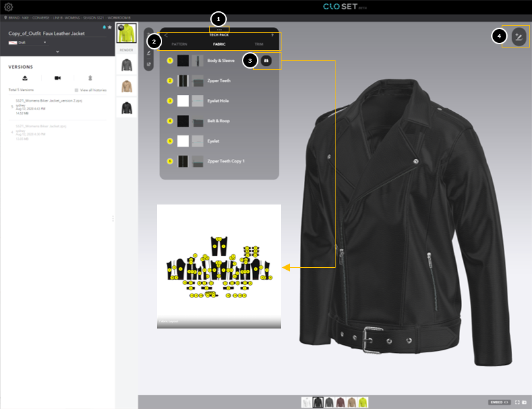The height and width of the screenshot is (409, 532).
Task: Expand the details panel with the chevron arrow
Action: pyautogui.click(x=57, y=51)
